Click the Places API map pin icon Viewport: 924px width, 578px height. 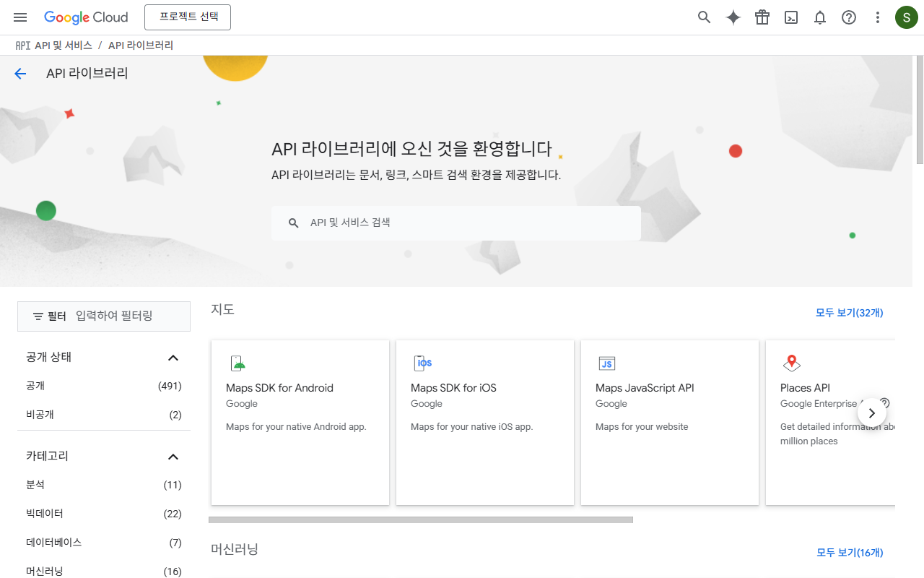[x=792, y=363]
